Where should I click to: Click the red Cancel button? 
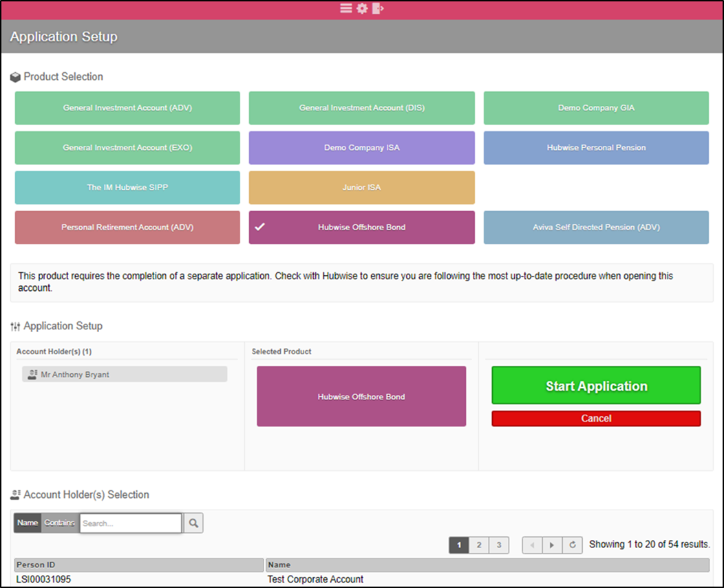(596, 419)
